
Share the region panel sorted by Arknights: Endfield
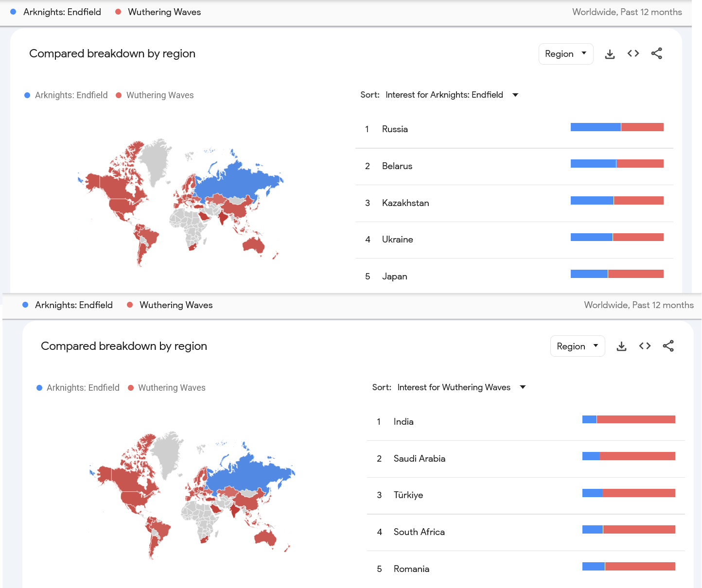[x=657, y=53]
